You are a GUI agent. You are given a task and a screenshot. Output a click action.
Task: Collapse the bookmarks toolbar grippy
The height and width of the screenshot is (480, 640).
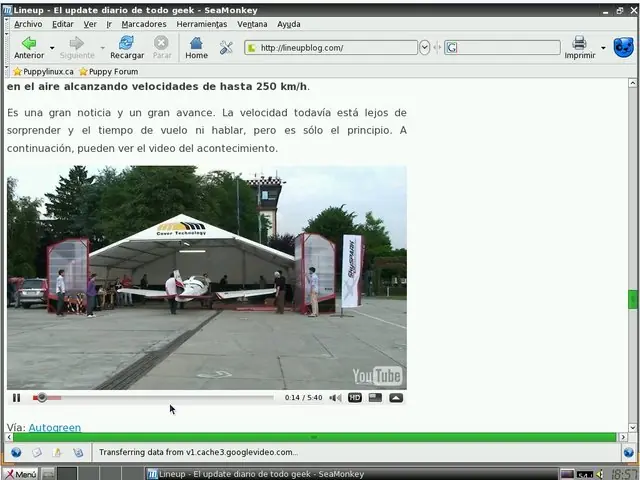(7, 72)
